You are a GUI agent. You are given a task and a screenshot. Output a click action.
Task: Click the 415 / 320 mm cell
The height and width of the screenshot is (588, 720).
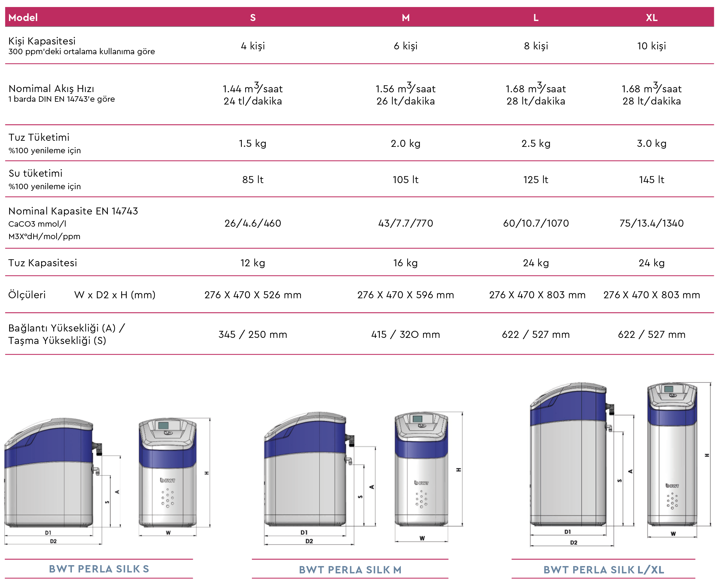click(x=405, y=334)
